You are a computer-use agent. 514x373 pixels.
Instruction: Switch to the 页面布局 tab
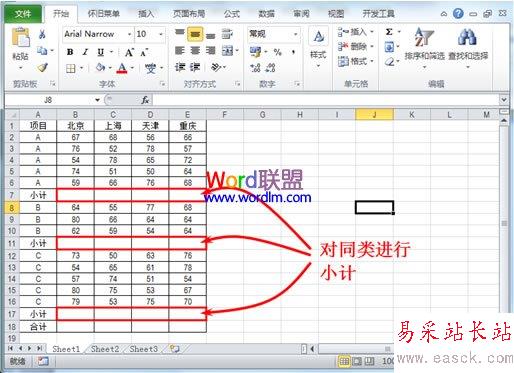[x=189, y=14]
